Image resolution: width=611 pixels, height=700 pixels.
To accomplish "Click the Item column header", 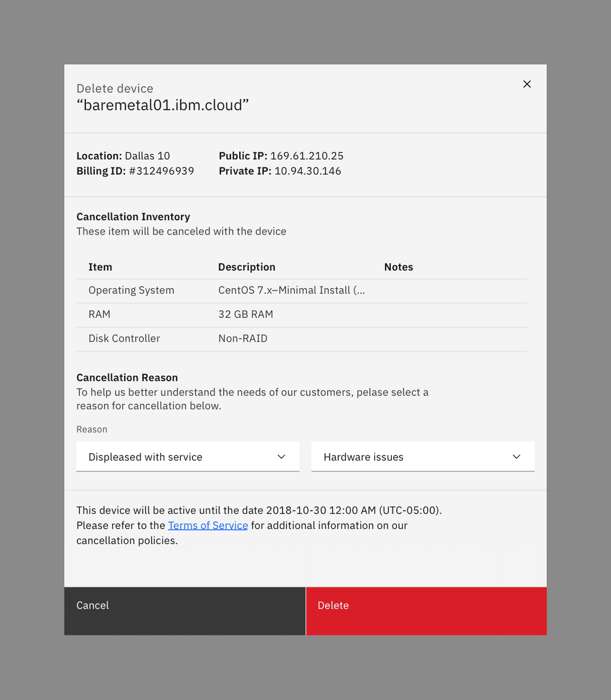I will pos(100,267).
